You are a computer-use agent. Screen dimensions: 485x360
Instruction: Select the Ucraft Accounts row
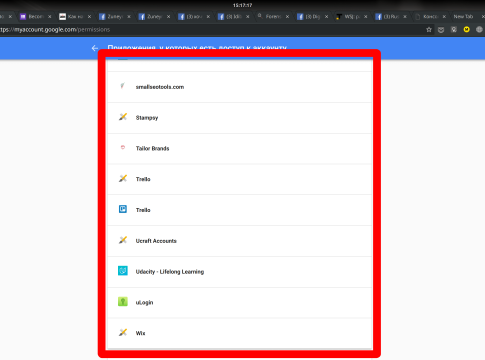click(239, 241)
